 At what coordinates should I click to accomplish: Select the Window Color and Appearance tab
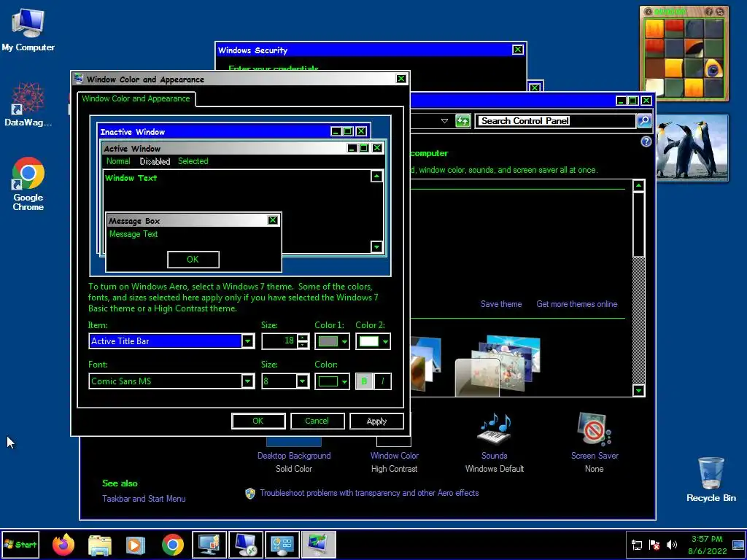[x=136, y=98]
